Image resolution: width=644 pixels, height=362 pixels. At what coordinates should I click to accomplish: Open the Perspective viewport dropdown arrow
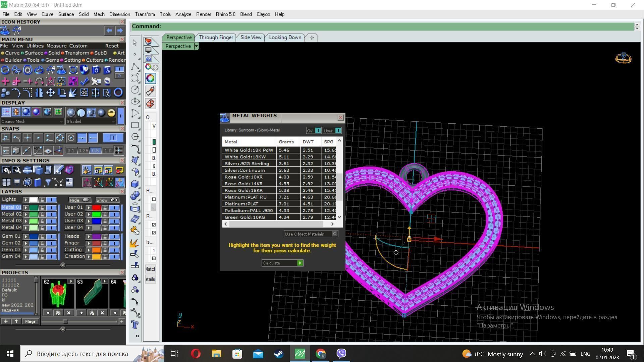pos(196,46)
